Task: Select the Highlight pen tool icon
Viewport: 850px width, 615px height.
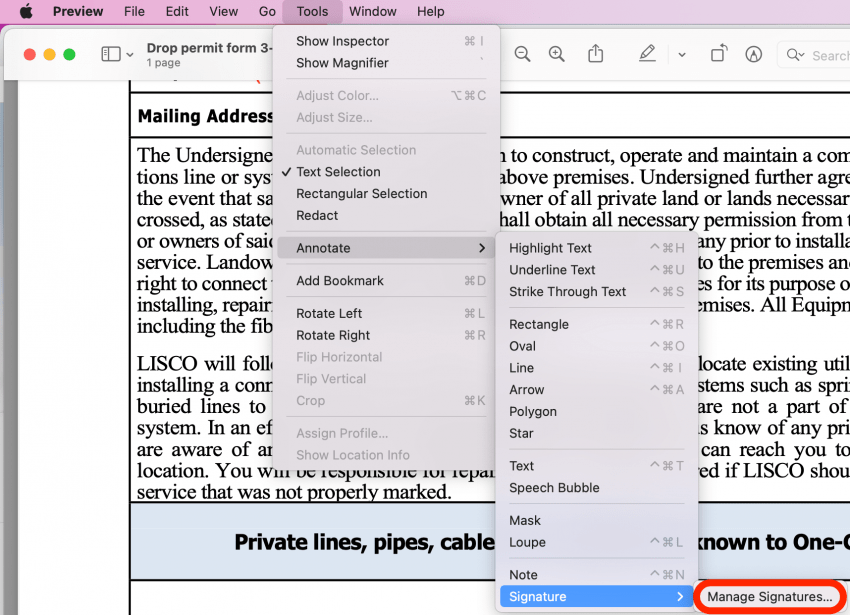Action: point(647,55)
